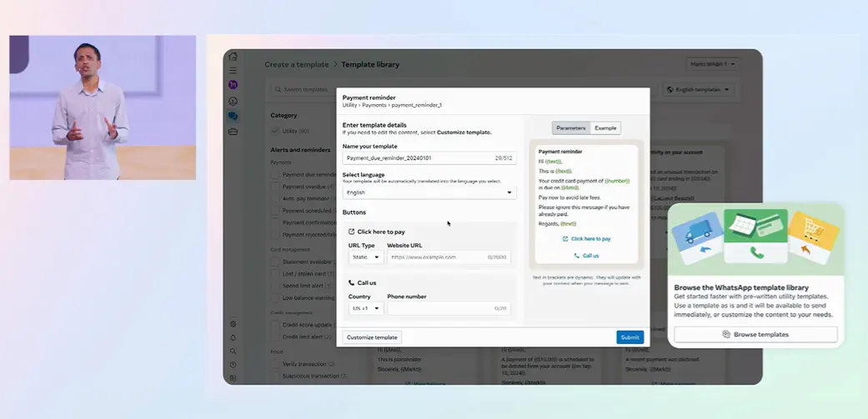Open the help icon in sidebar

(x=233, y=365)
